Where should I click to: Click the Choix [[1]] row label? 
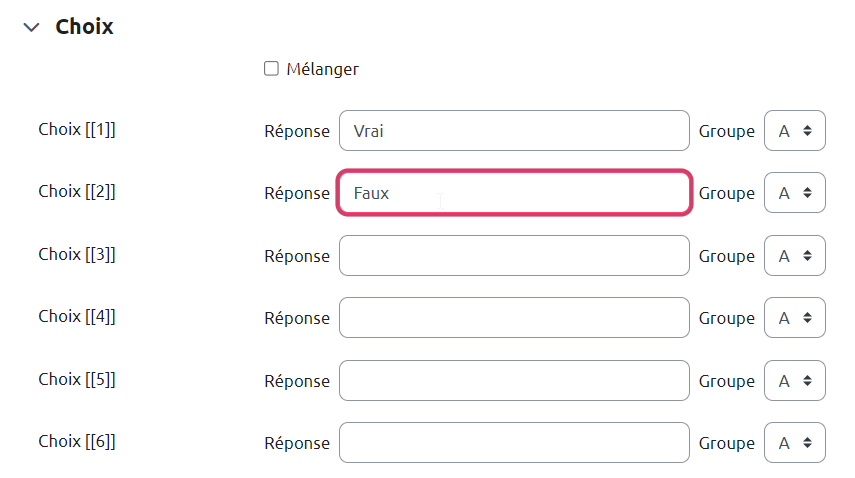pyautogui.click(x=77, y=129)
